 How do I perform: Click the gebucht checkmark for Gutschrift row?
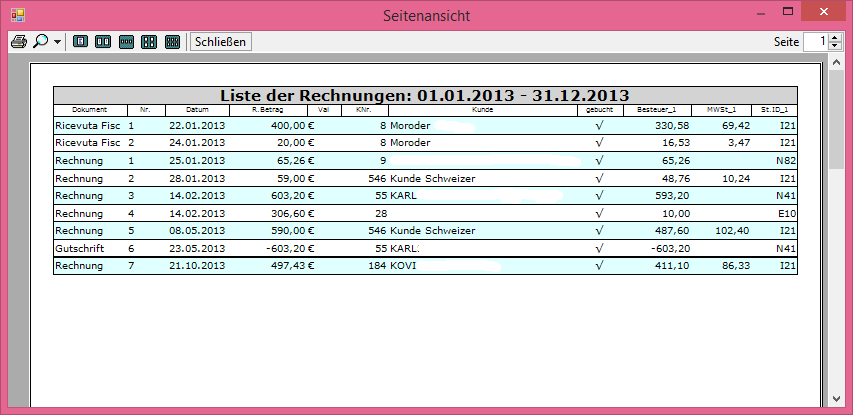click(x=599, y=247)
